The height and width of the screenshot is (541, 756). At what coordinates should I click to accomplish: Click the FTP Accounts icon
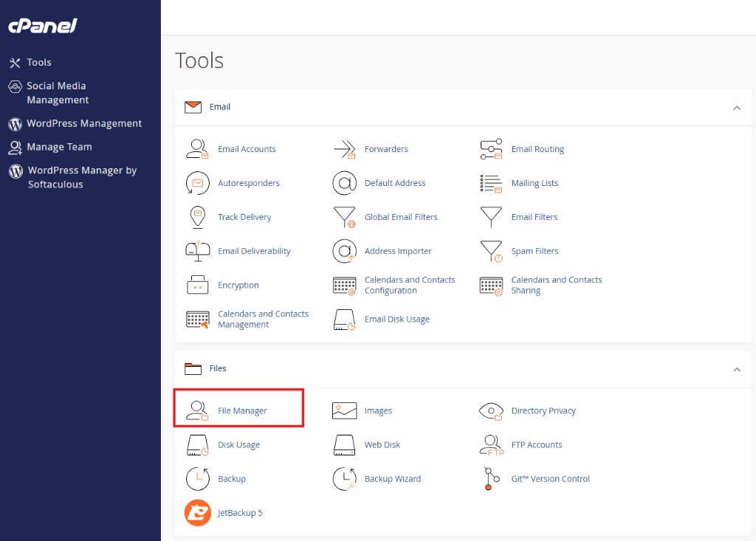pos(491,445)
